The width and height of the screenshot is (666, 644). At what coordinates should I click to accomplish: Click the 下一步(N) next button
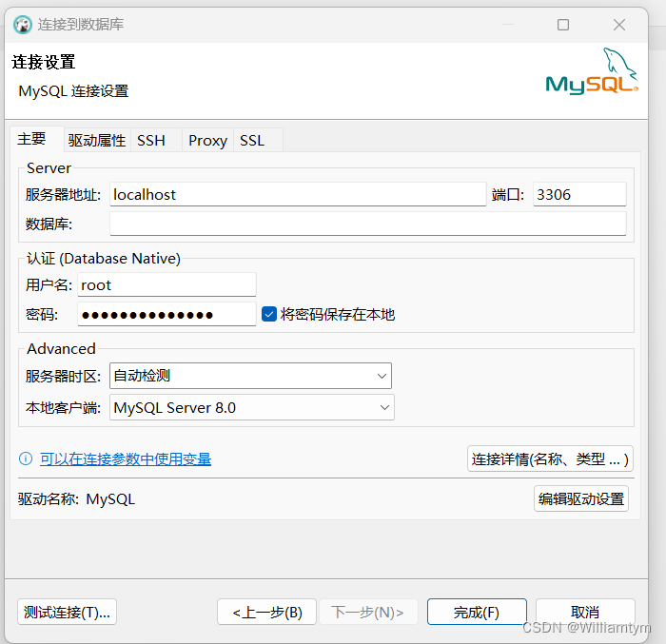tap(368, 612)
